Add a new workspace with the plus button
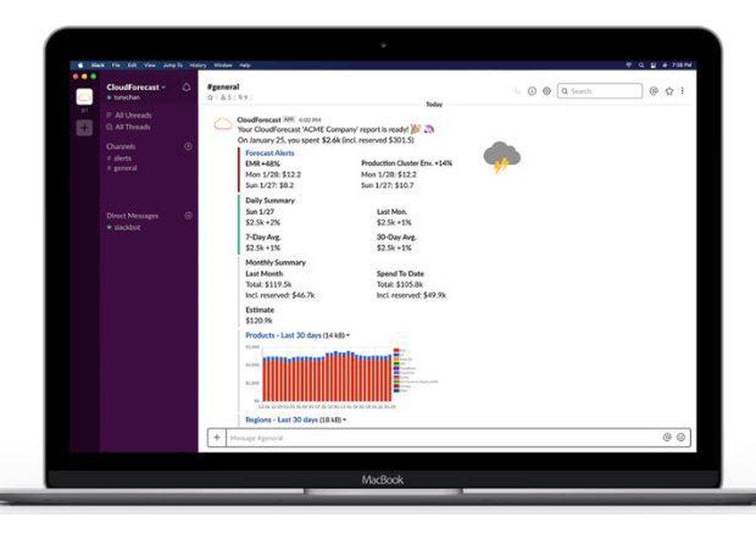 coord(85,128)
